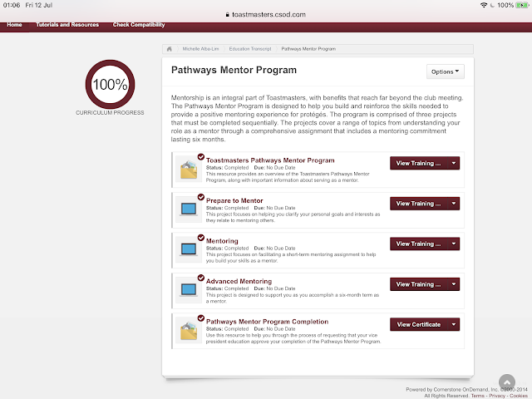Click View Training for Prepare to Mentor
Screen dimensions: 532x399
(419, 204)
